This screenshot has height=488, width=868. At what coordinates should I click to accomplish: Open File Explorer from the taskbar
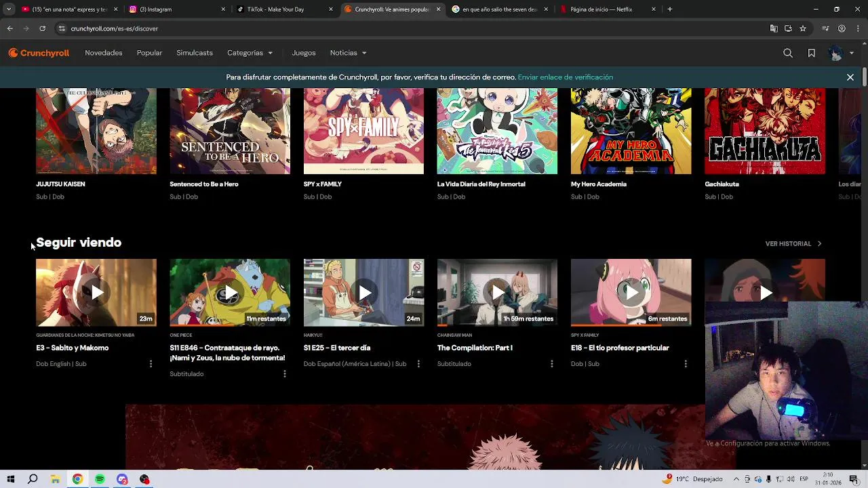[55, 479]
